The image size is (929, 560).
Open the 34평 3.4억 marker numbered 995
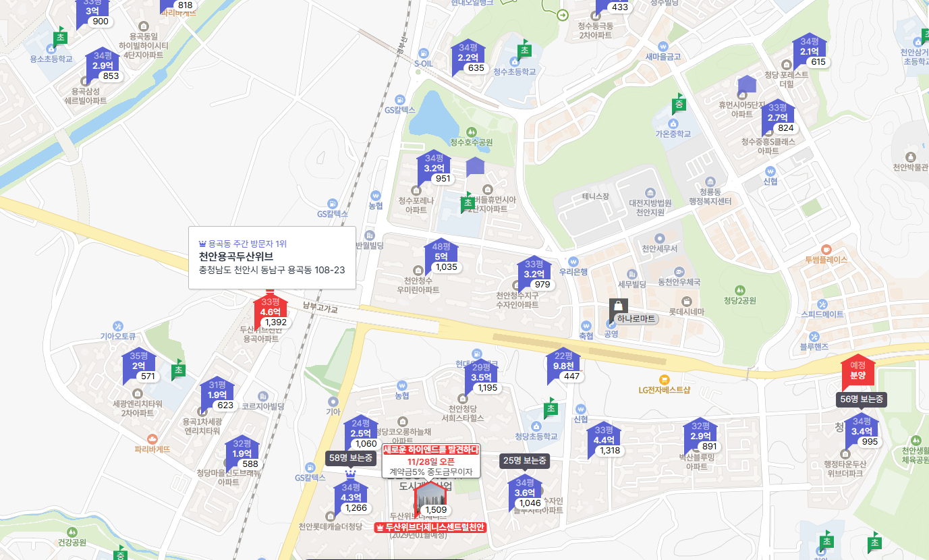[862, 432]
